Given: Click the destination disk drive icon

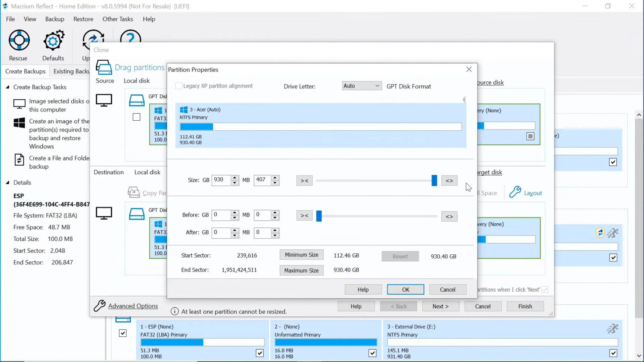Looking at the screenshot, I should point(137,214).
